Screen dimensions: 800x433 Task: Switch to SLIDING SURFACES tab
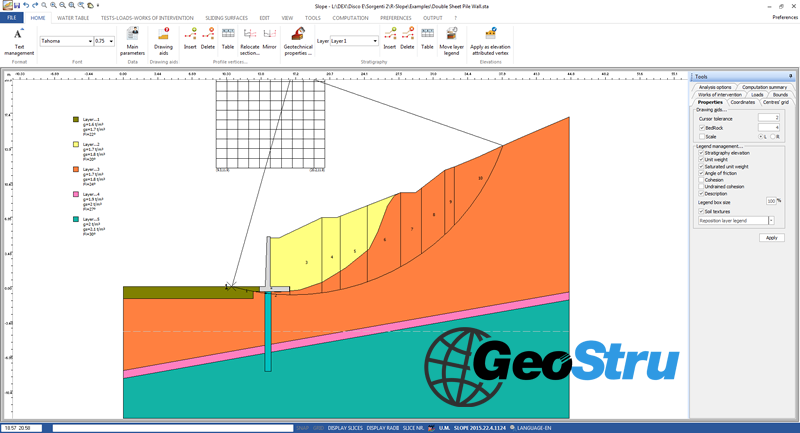[227, 18]
